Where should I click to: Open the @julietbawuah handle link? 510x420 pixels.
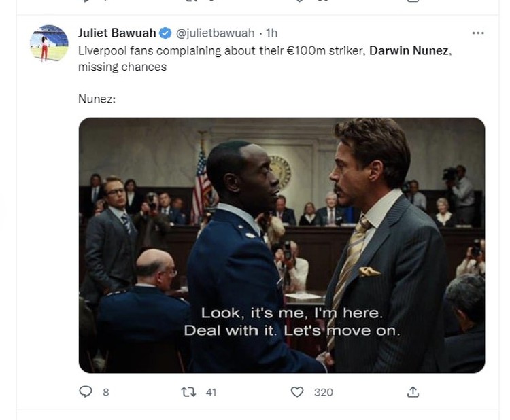pyautogui.click(x=216, y=33)
